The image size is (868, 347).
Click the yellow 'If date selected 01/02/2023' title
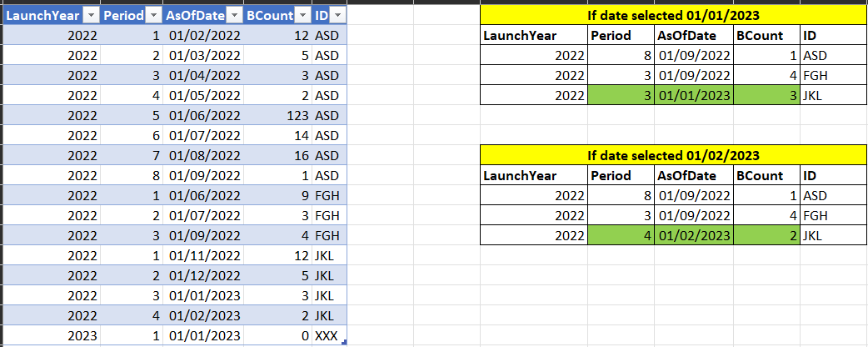tap(674, 155)
